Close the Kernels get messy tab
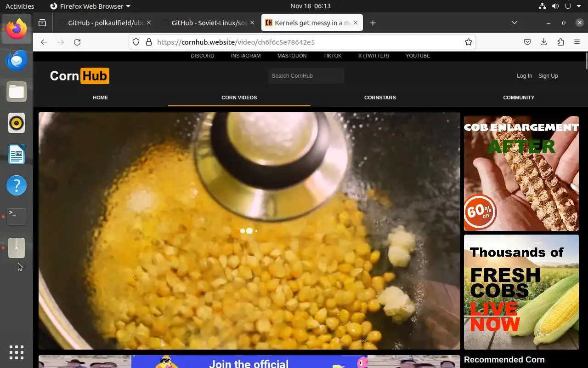 click(355, 23)
